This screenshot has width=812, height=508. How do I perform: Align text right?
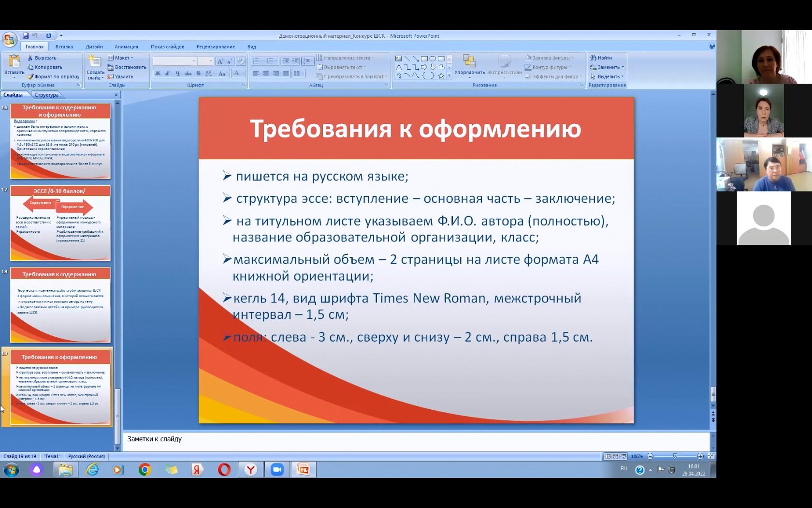point(276,74)
